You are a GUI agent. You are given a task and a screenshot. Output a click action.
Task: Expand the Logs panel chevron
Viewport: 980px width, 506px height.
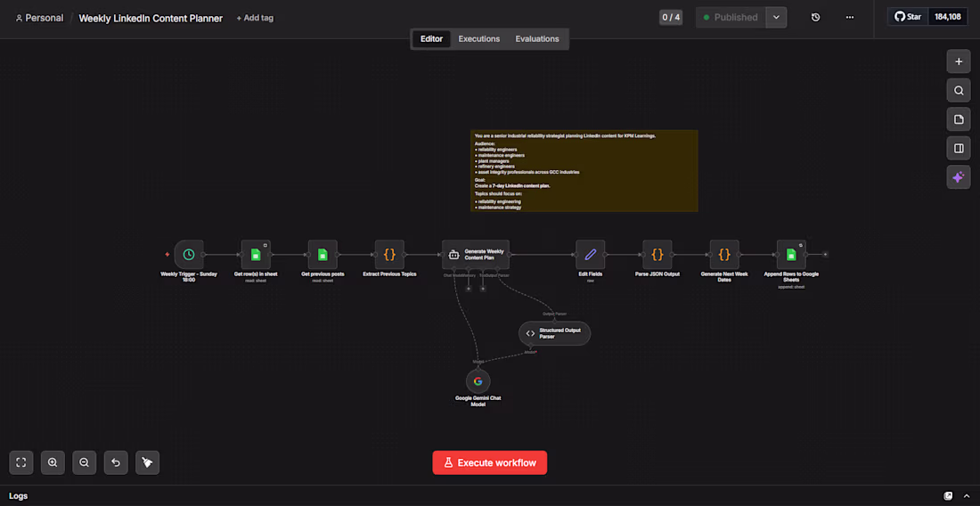(x=966, y=496)
